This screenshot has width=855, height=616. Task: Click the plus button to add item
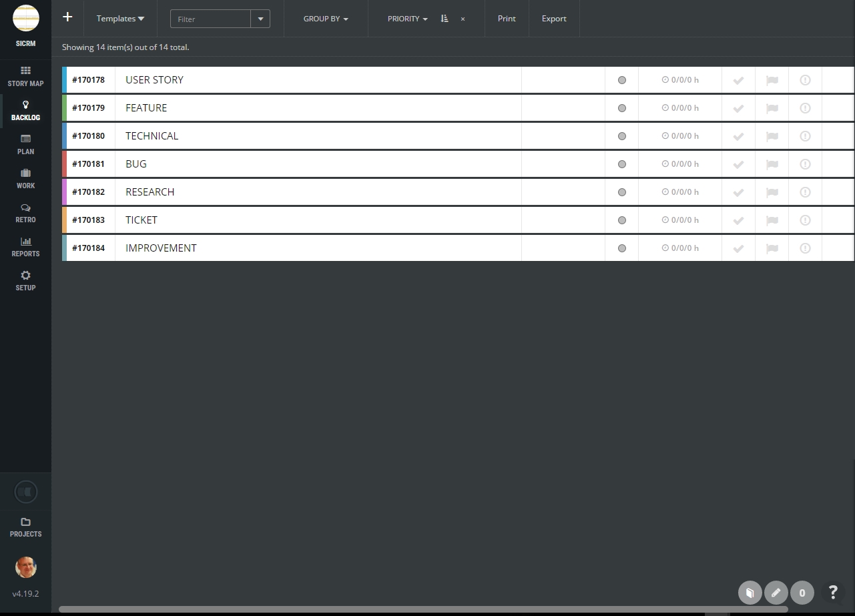[67, 17]
